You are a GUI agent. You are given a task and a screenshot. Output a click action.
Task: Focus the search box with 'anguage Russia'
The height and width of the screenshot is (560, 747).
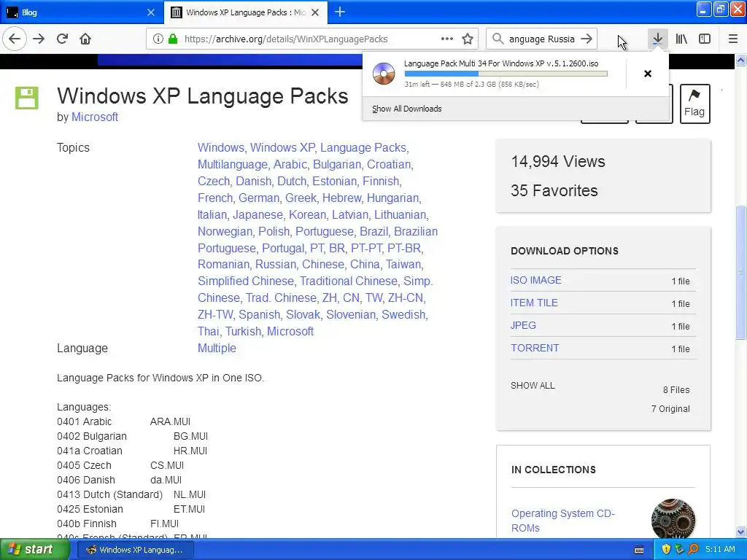(542, 39)
